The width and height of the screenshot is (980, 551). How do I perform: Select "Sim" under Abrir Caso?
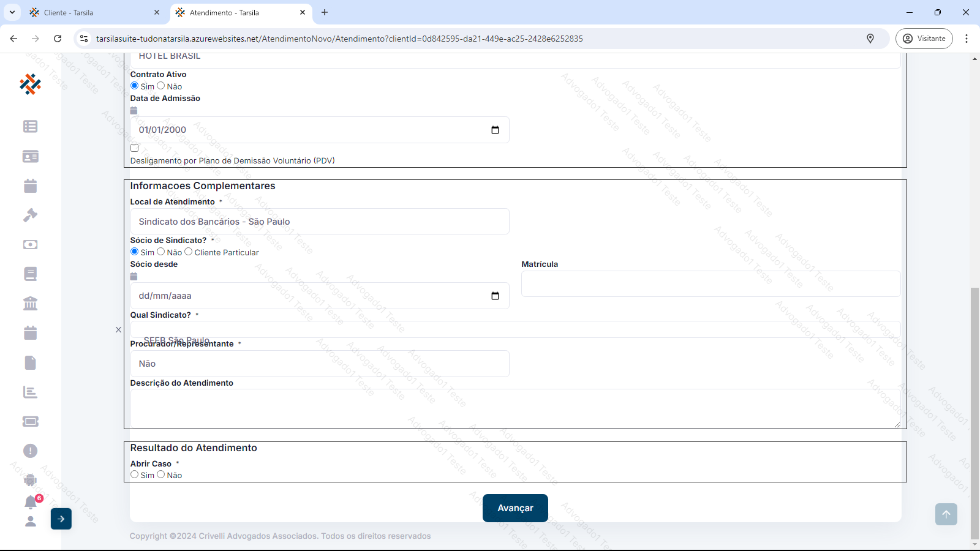135,474
